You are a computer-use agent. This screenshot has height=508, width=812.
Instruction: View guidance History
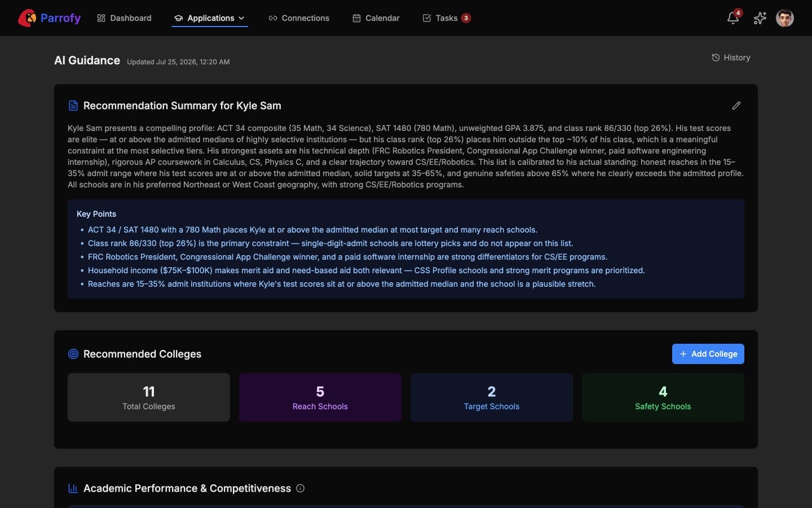coord(731,58)
